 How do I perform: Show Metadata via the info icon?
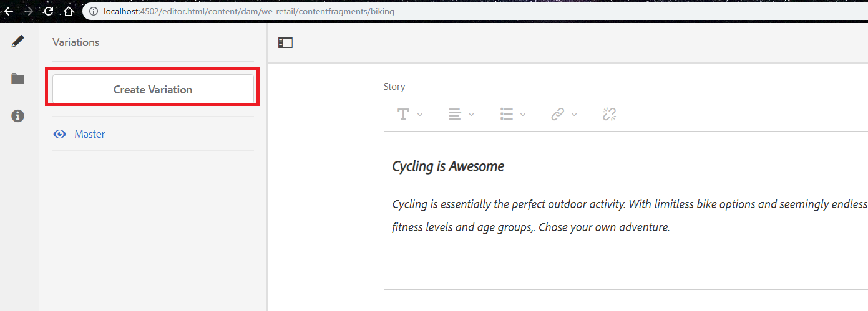click(18, 116)
